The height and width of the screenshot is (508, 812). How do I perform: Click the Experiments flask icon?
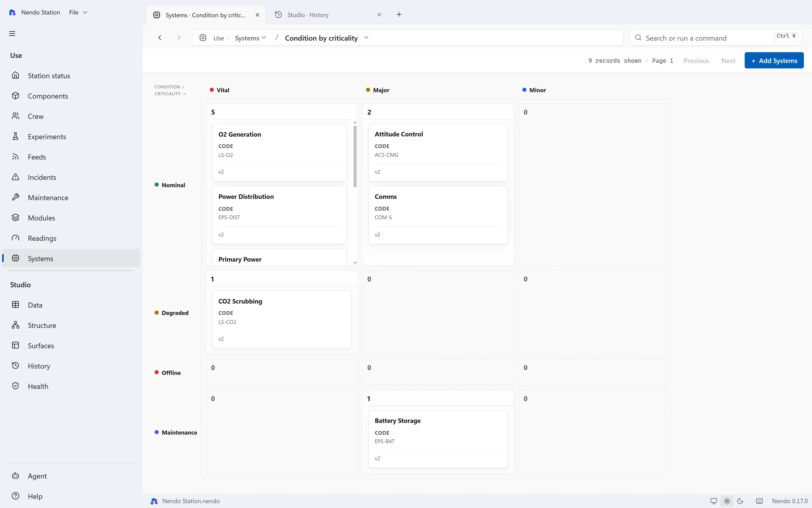tap(15, 136)
